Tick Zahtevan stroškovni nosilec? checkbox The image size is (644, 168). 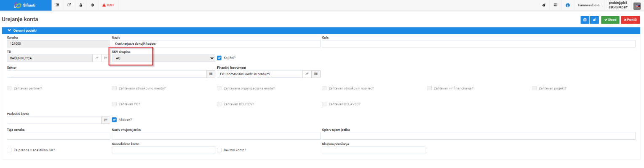[324, 88]
